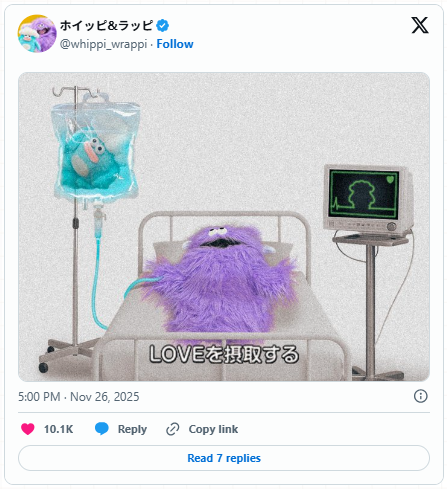This screenshot has height=489, width=447.
Task: Click the LOVEを摂取する caption text
Action: (x=224, y=354)
